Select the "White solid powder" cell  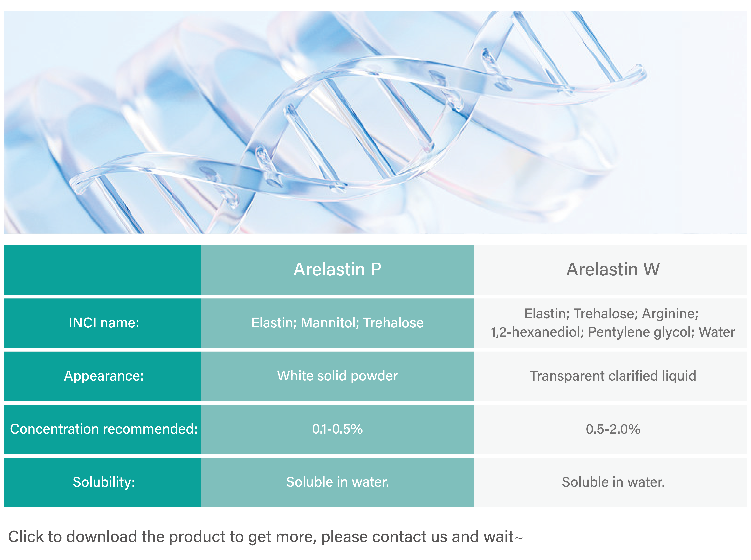tap(337, 376)
